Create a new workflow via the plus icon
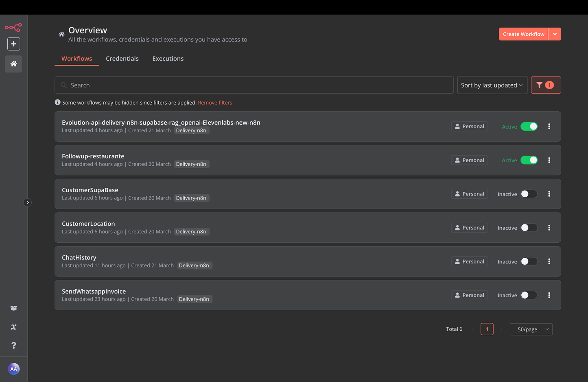588x382 pixels. [x=13, y=44]
